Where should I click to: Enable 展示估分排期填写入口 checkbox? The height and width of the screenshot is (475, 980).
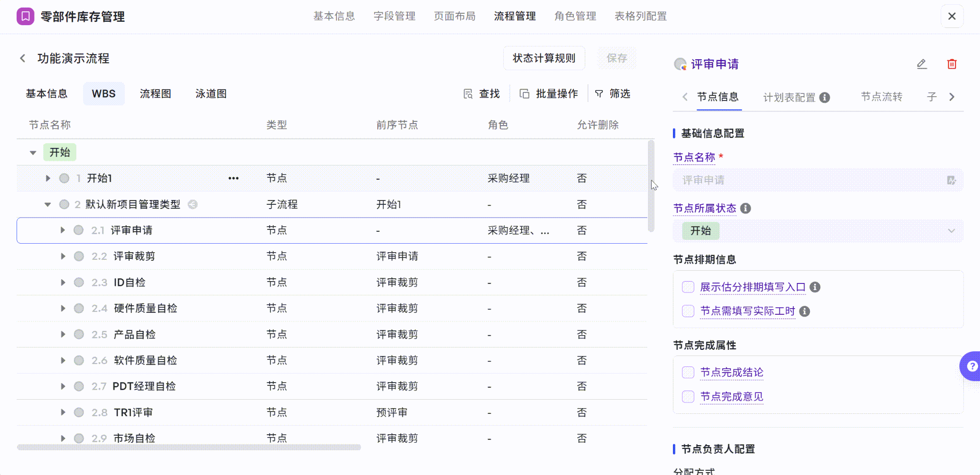(x=688, y=287)
